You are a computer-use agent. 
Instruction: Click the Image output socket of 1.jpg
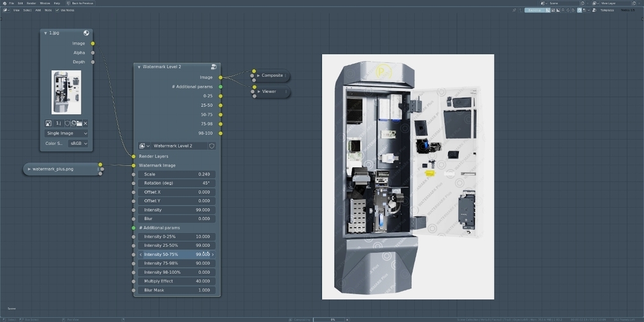tap(93, 44)
